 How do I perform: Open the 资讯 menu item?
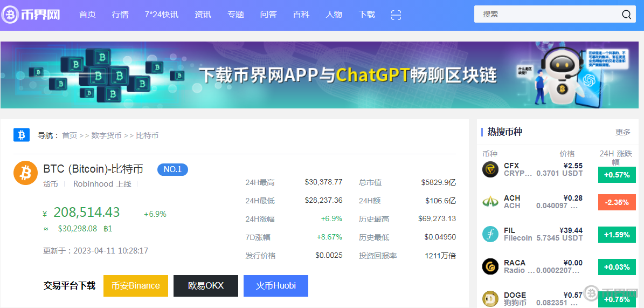(x=203, y=15)
